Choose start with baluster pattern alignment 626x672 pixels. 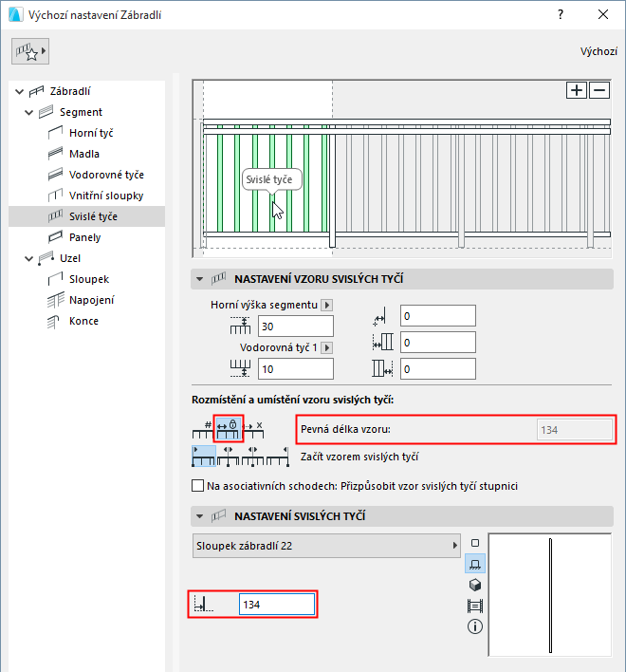click(x=203, y=456)
